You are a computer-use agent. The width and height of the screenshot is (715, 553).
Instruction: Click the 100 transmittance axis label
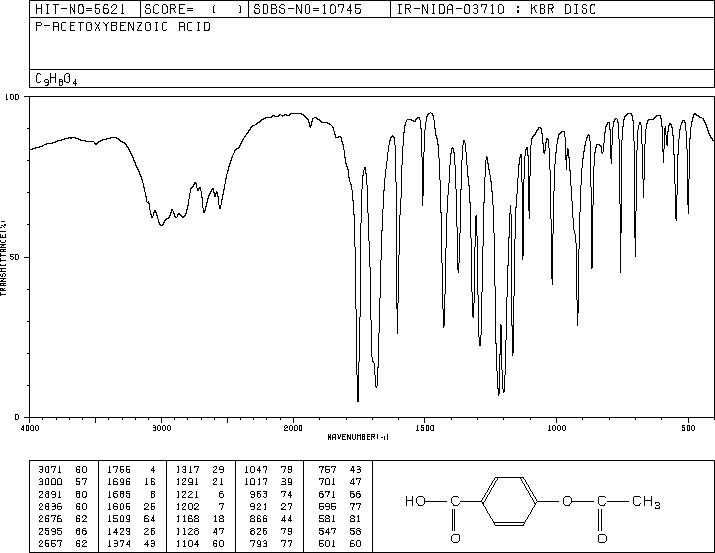pyautogui.click(x=12, y=97)
